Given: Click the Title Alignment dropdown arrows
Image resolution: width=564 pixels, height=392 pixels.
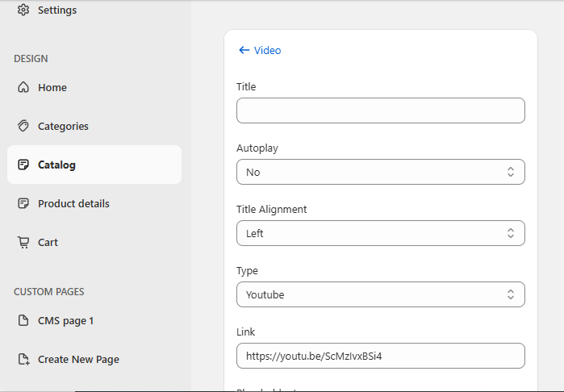Looking at the screenshot, I should click(511, 233).
